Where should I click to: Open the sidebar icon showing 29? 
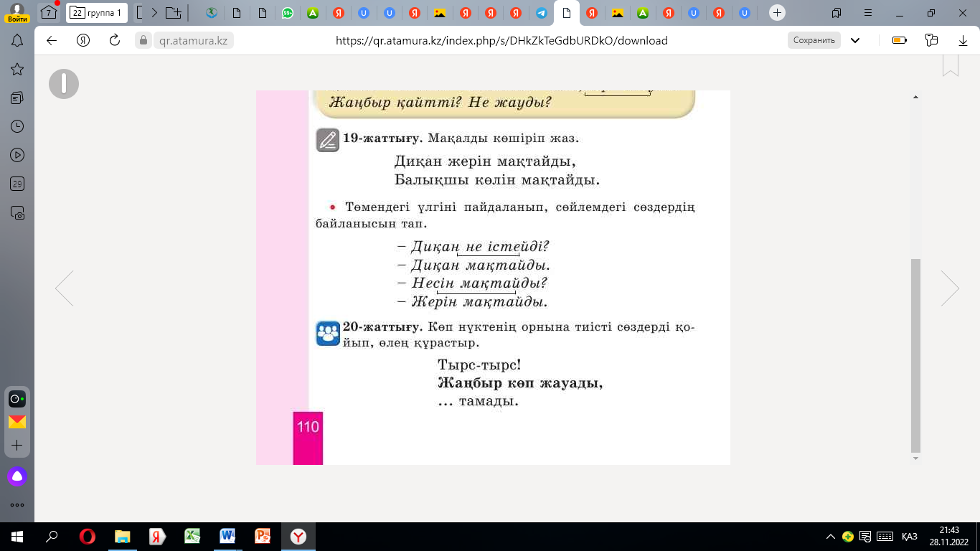click(x=17, y=184)
